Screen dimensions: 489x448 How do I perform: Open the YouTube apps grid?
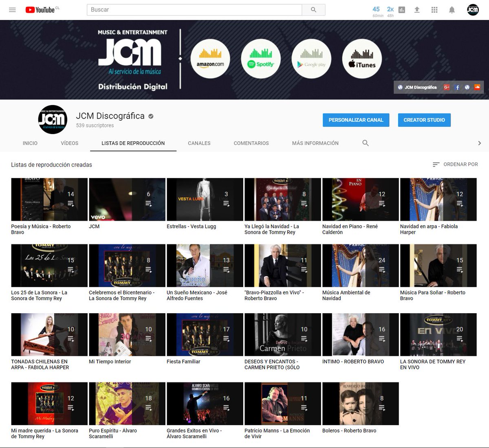tap(434, 9)
